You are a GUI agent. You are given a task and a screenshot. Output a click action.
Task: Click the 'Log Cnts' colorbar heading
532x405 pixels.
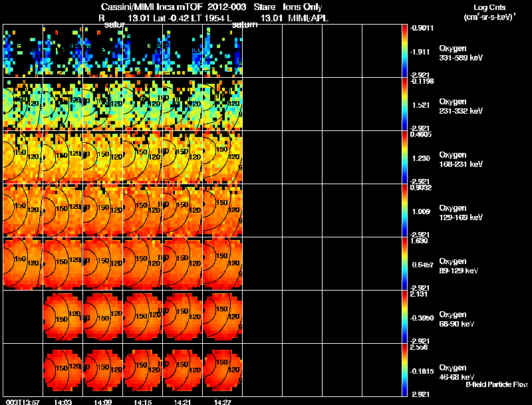pos(489,7)
